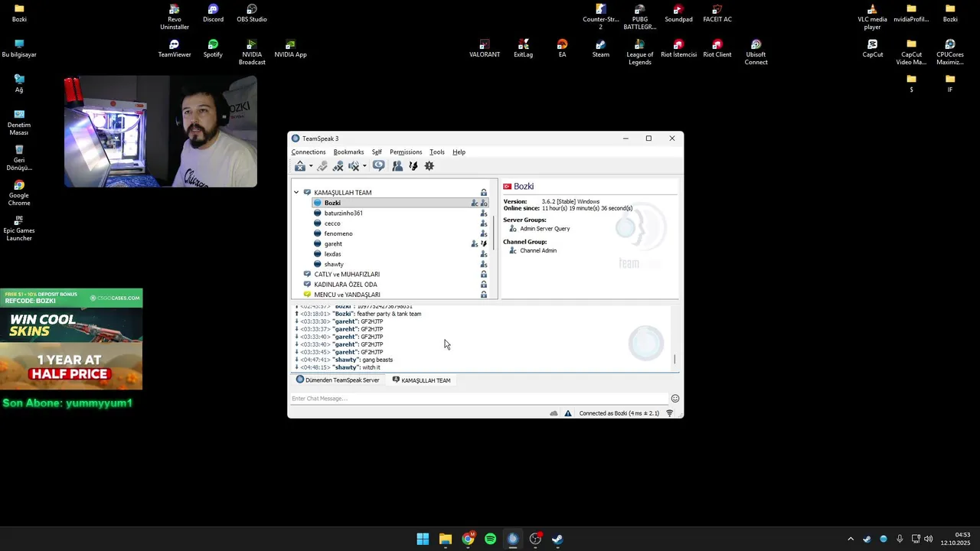Click the Windows Start button
The height and width of the screenshot is (551, 980).
[x=423, y=540]
